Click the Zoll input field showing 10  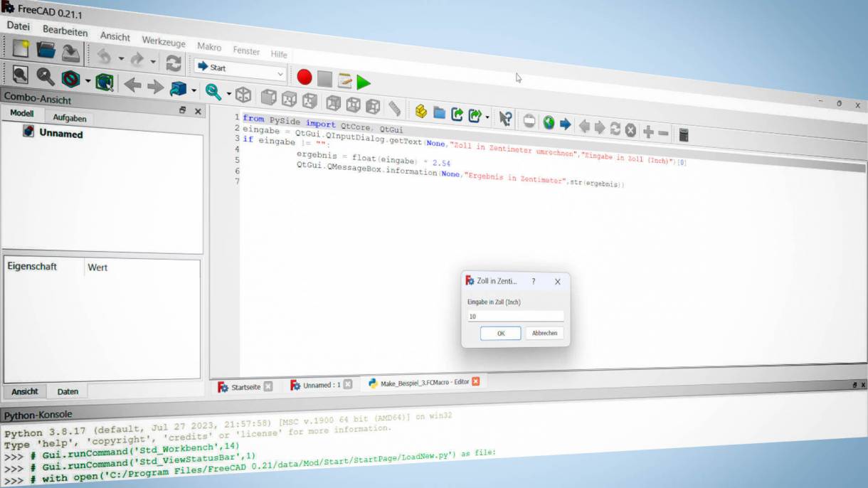514,317
